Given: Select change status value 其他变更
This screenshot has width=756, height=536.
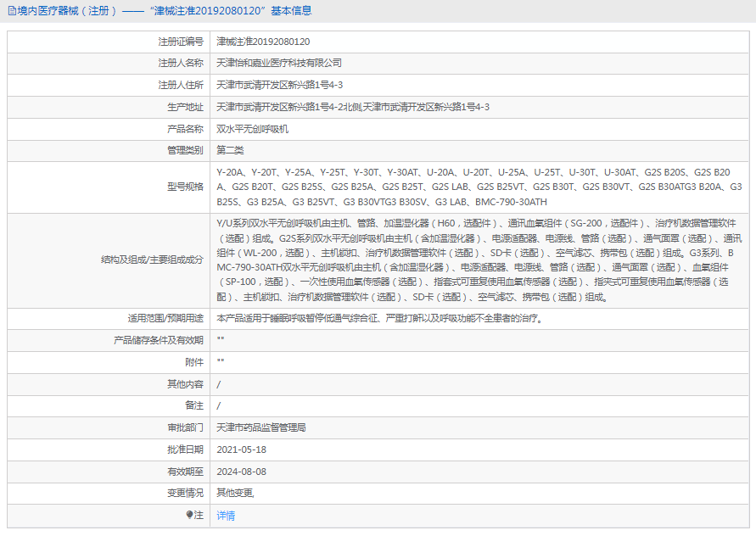Looking at the screenshot, I should pyautogui.click(x=234, y=493).
